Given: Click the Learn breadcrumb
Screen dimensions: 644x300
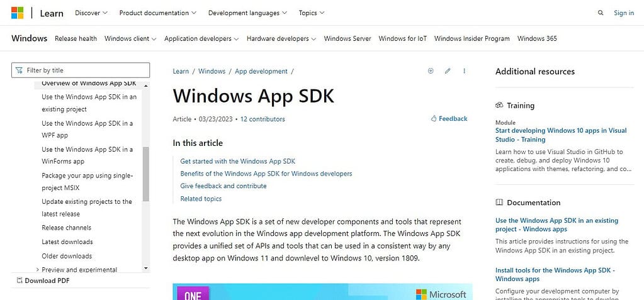Looking at the screenshot, I should point(181,71).
